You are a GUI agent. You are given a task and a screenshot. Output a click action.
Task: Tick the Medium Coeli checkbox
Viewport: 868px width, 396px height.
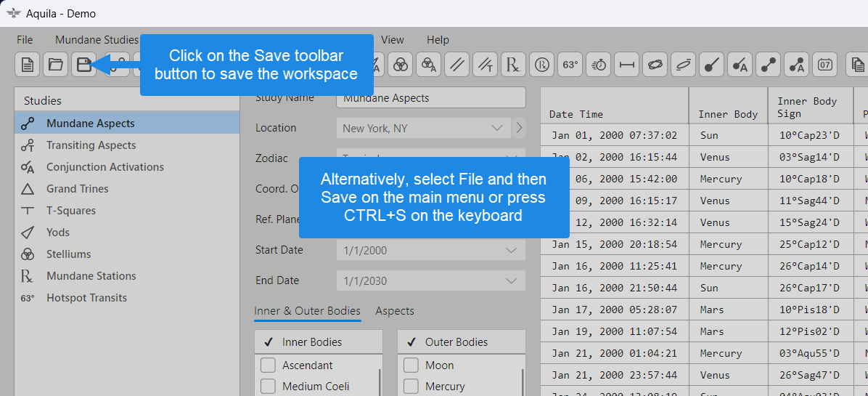click(x=268, y=386)
